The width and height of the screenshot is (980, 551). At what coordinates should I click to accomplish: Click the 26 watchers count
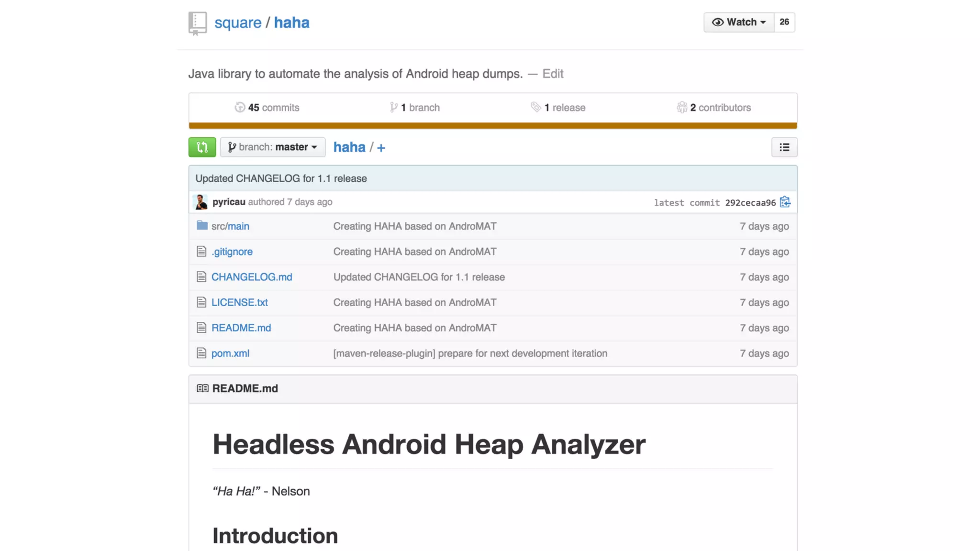[784, 22]
